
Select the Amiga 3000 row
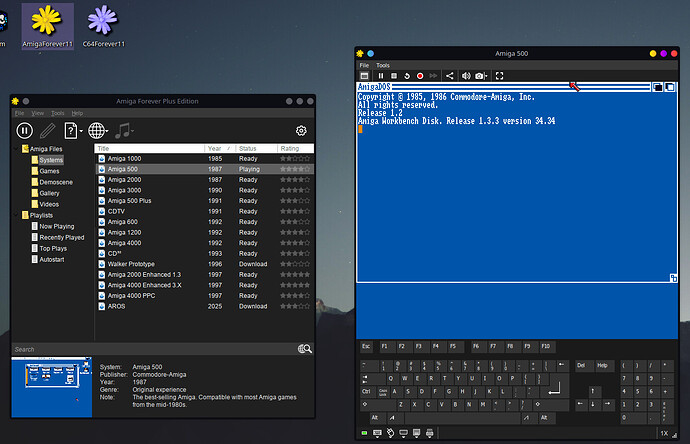(205, 190)
